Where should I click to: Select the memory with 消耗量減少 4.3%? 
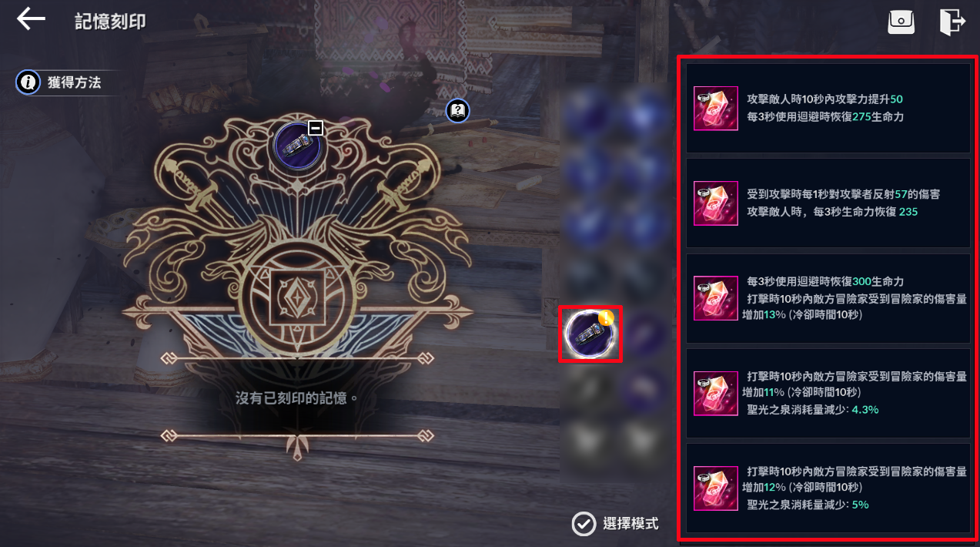(828, 393)
